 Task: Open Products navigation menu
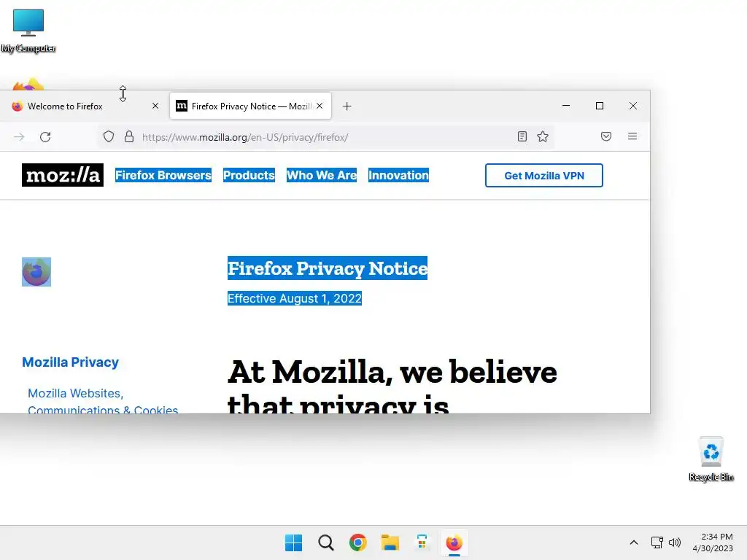coord(249,175)
